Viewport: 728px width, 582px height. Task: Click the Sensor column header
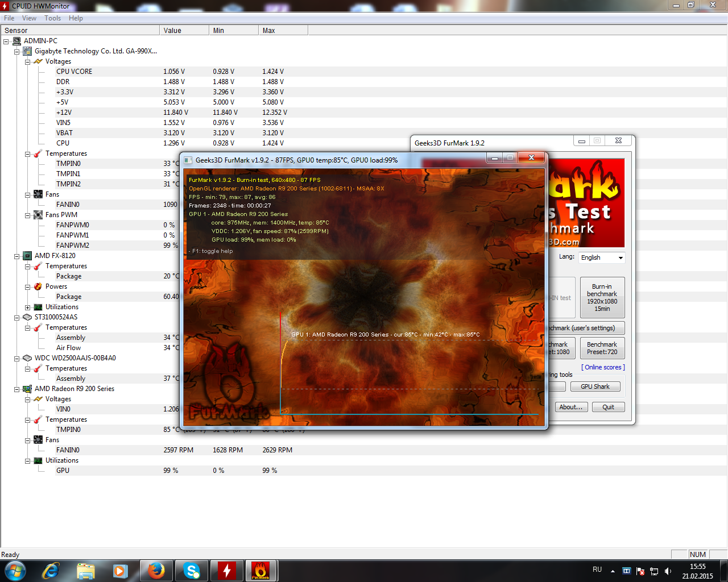80,31
